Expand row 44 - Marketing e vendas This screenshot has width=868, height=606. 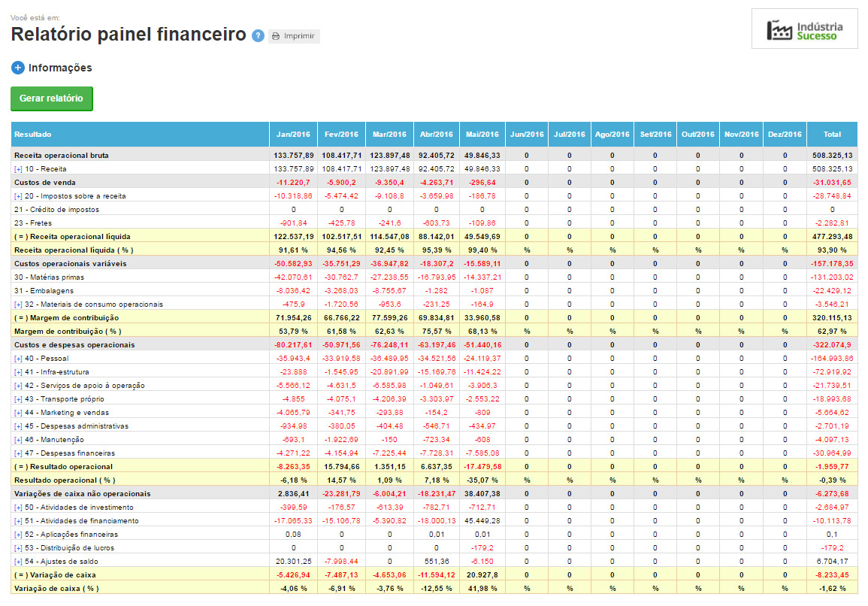tap(18, 414)
